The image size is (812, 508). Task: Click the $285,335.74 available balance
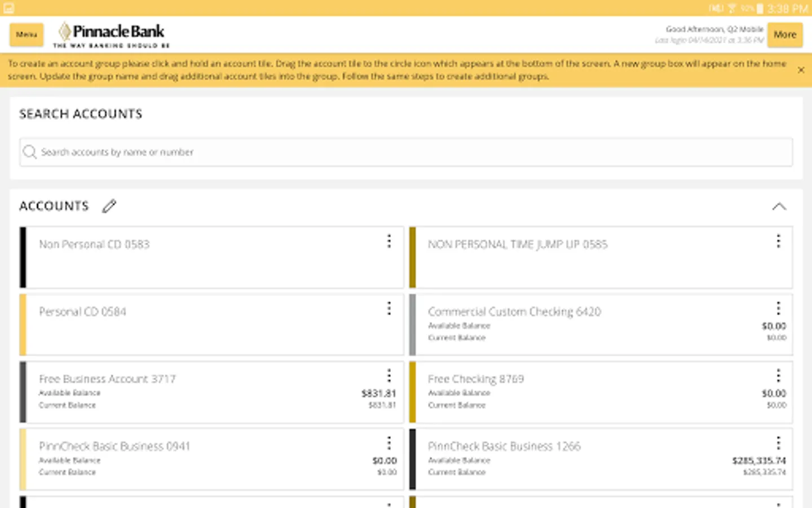click(759, 461)
